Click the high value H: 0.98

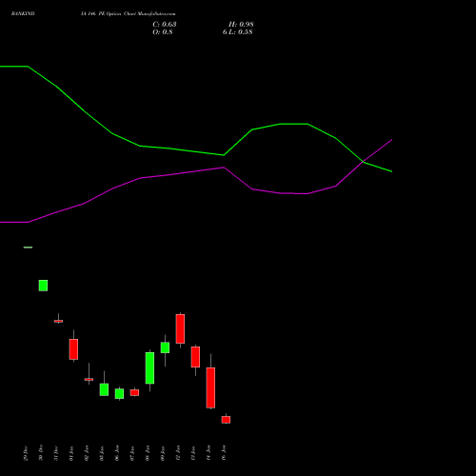(241, 25)
